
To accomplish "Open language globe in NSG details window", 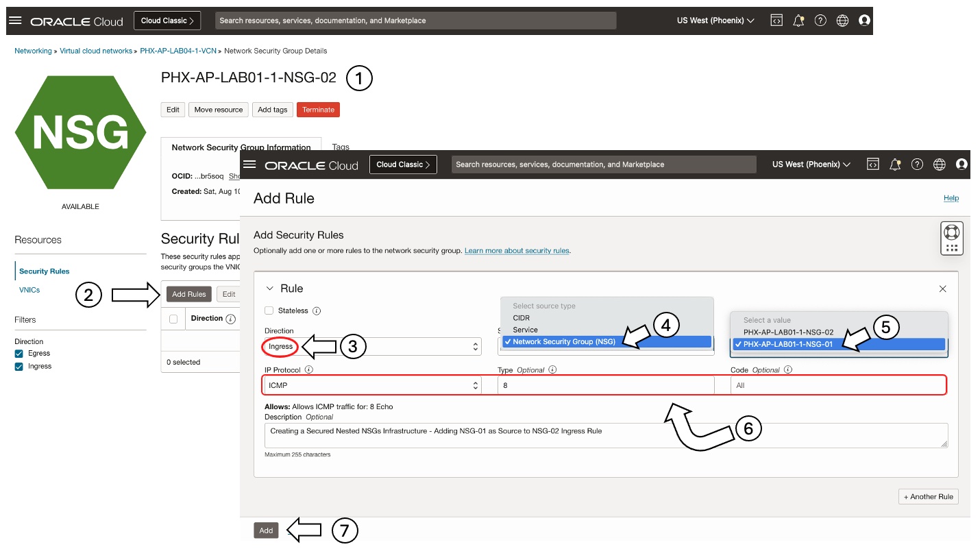I will 843,21.
